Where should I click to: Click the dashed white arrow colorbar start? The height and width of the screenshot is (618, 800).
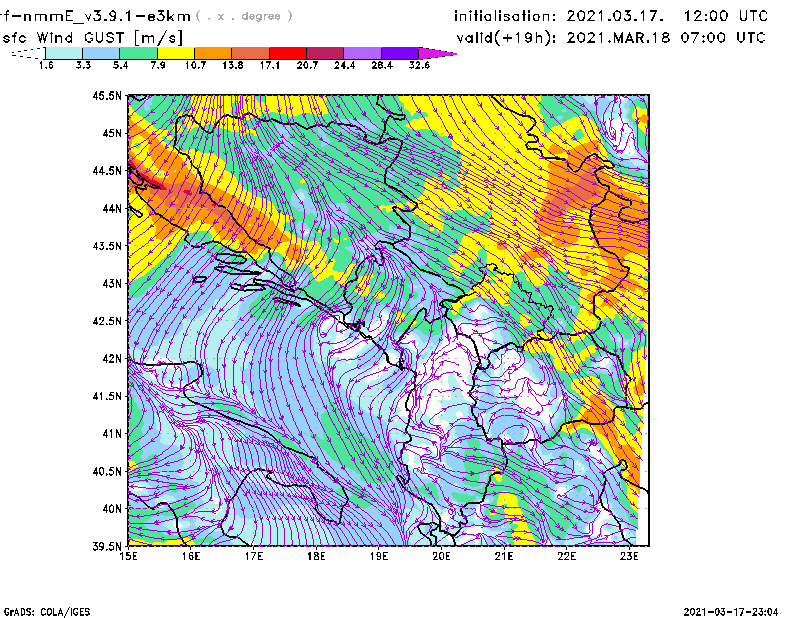(x=28, y=53)
